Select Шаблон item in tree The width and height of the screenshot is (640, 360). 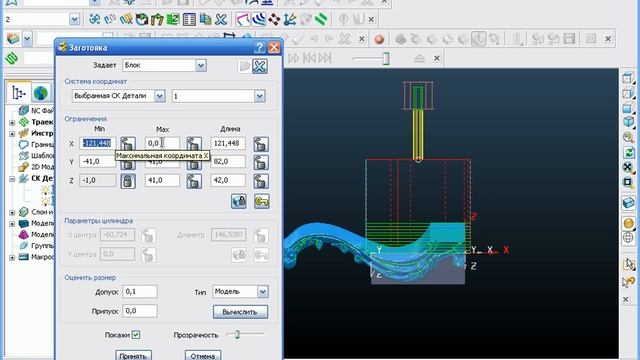point(42,156)
